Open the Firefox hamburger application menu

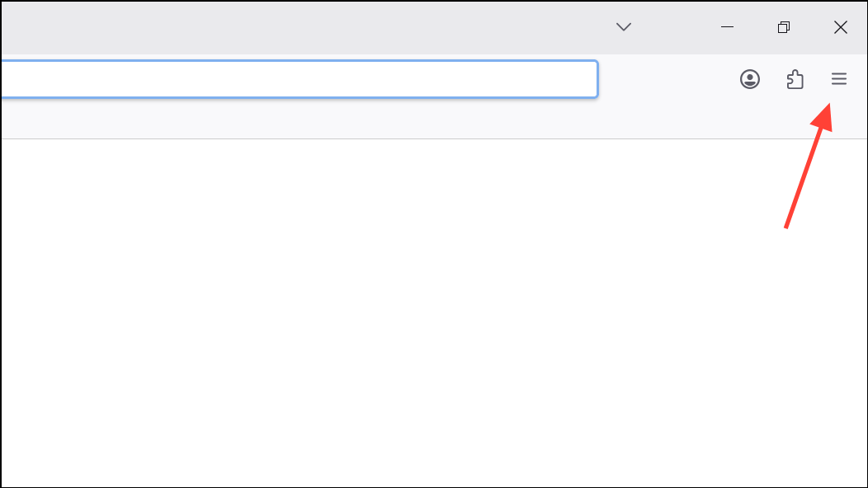838,79
